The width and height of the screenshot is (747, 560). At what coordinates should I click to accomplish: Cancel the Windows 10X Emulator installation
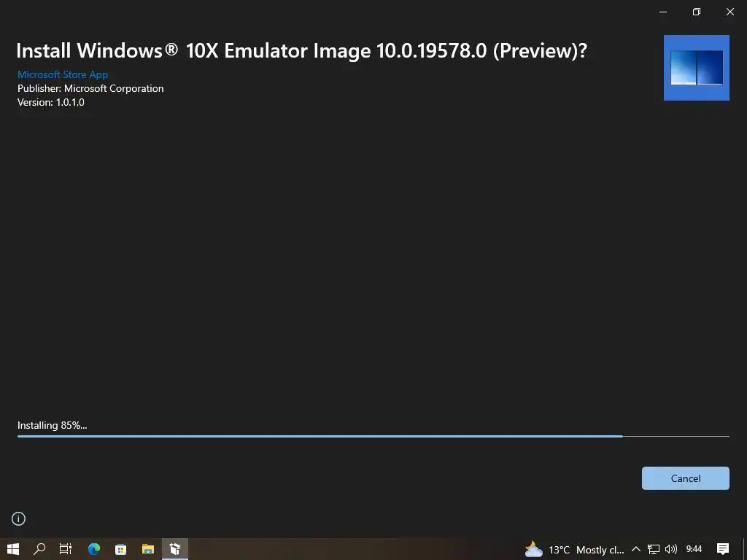pos(685,478)
